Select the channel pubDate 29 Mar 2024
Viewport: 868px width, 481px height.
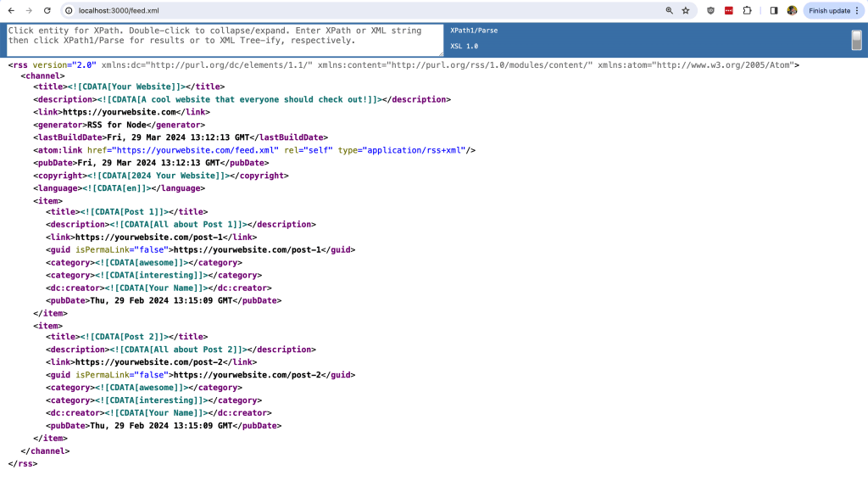[x=151, y=163]
